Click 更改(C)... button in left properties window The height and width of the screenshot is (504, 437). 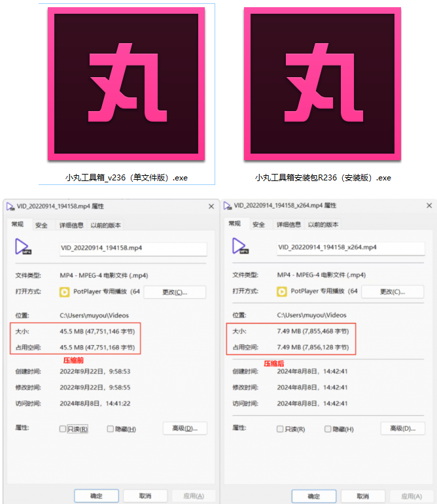tap(175, 292)
